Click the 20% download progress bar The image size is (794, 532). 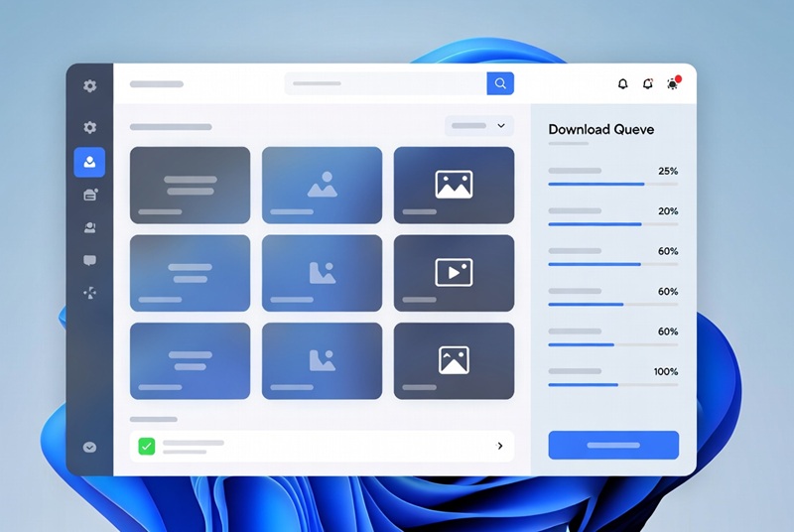pos(612,224)
